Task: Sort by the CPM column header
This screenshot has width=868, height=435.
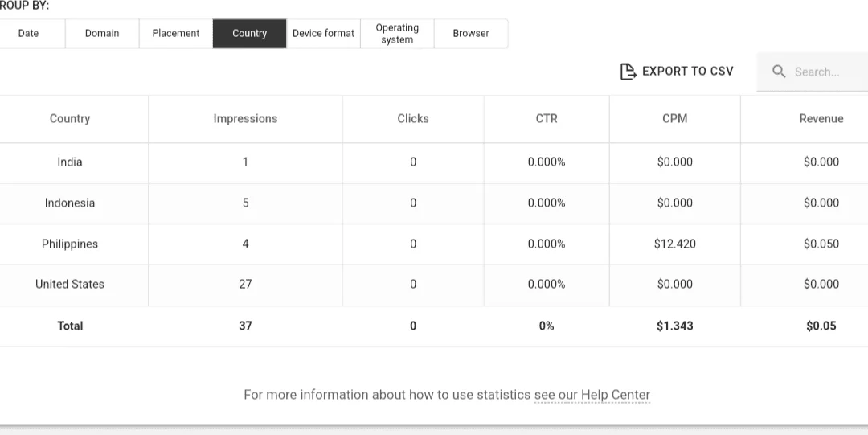Action: (x=675, y=118)
